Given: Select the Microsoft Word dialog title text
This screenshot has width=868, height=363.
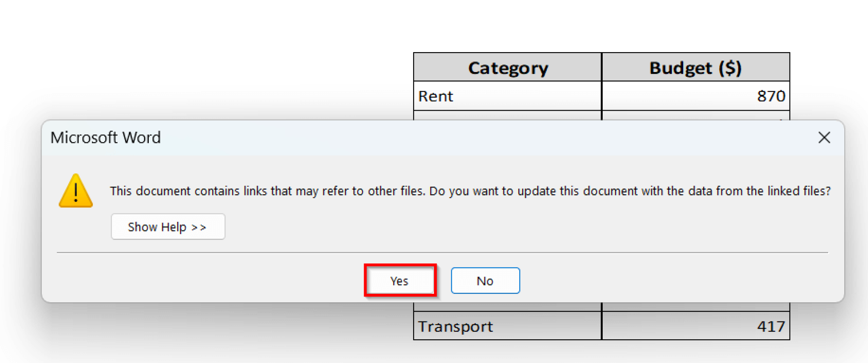Looking at the screenshot, I should tap(105, 137).
